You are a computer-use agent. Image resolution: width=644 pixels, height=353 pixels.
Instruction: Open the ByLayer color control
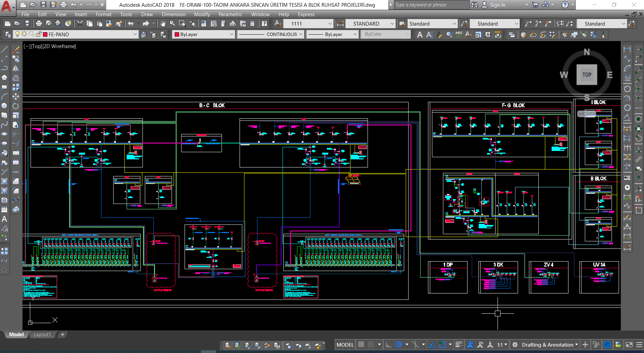[x=203, y=34]
